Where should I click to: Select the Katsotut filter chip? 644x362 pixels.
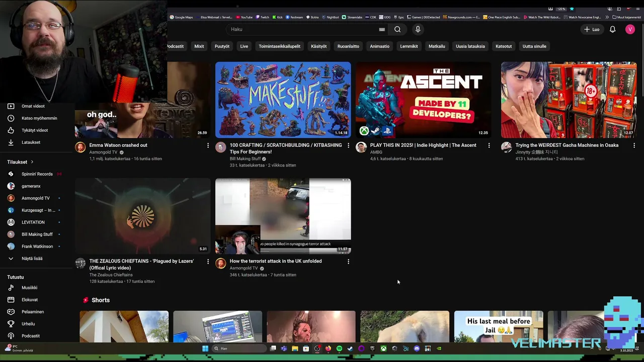504,46
